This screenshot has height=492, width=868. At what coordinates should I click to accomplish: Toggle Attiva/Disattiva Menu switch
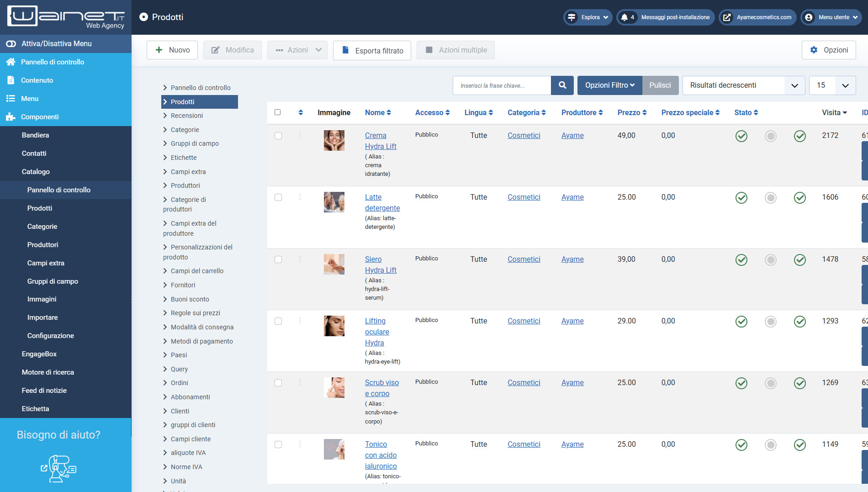click(11, 43)
